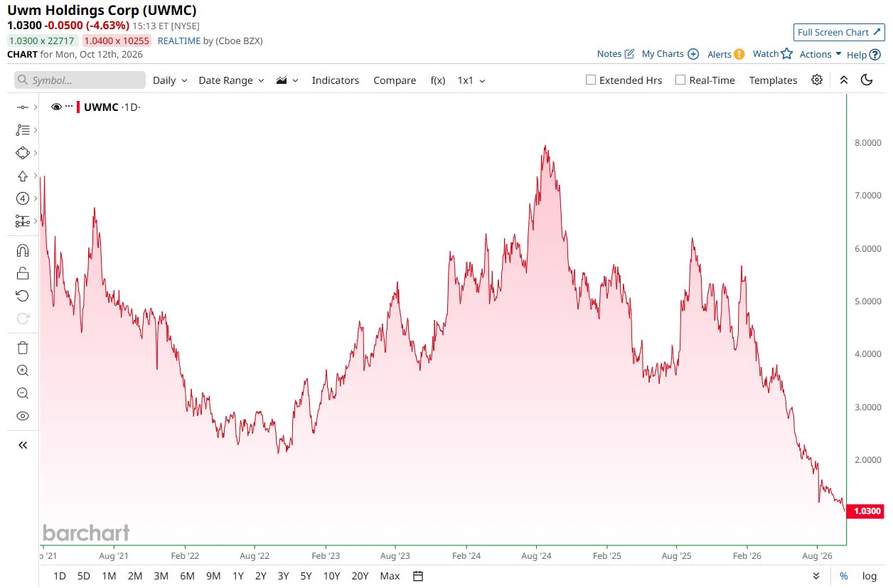This screenshot has width=893, height=588.
Task: Open the 1x1 grid layout dropdown
Action: [471, 80]
